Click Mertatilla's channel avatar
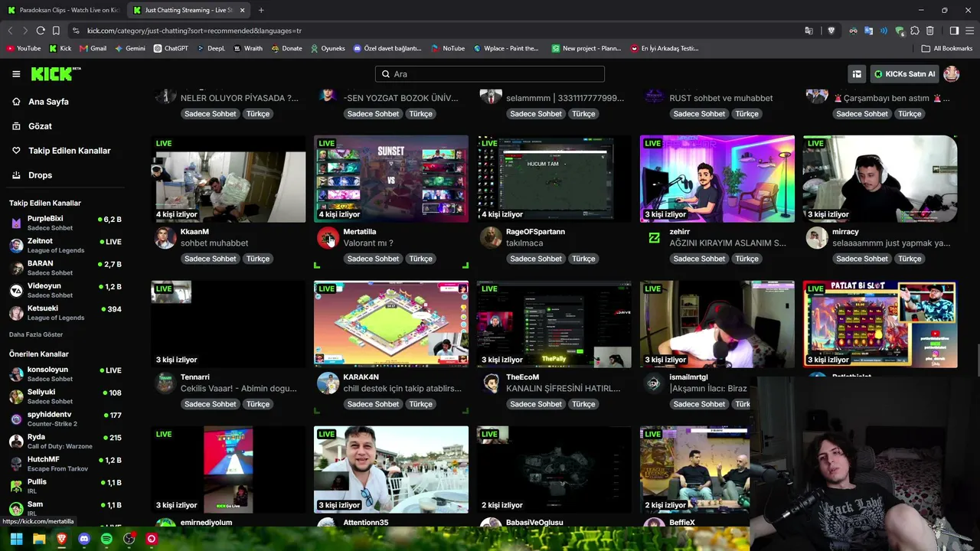 pyautogui.click(x=328, y=237)
